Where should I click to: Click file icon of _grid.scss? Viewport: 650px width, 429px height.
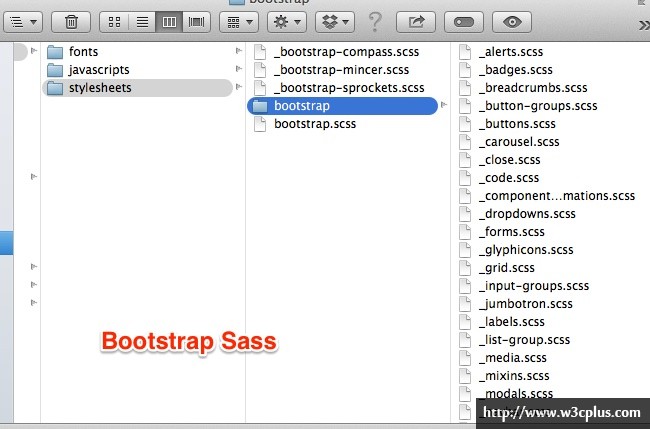(465, 268)
